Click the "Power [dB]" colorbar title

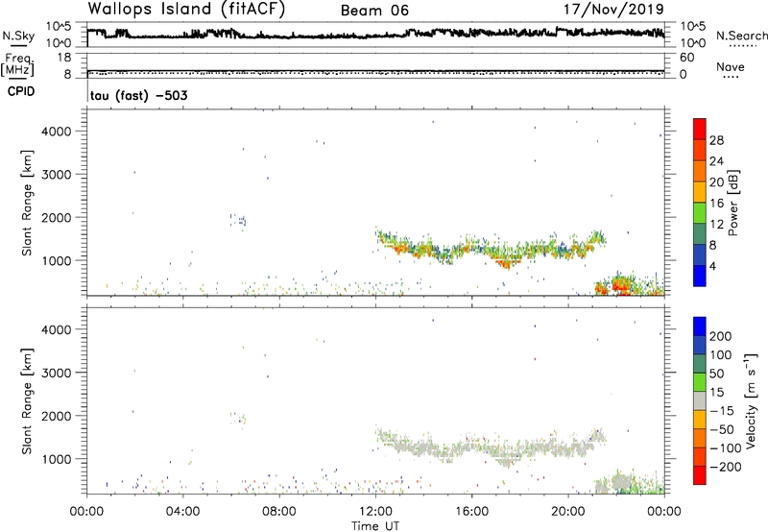tap(732, 204)
